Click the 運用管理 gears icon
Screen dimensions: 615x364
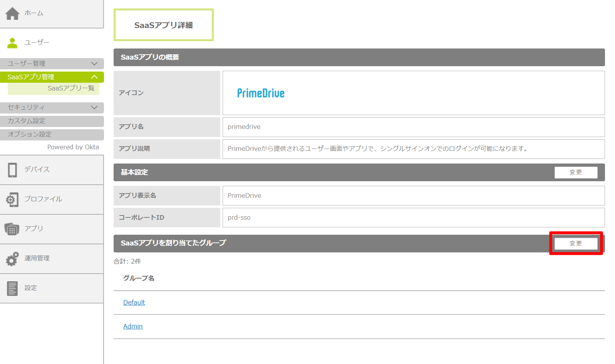point(12,259)
